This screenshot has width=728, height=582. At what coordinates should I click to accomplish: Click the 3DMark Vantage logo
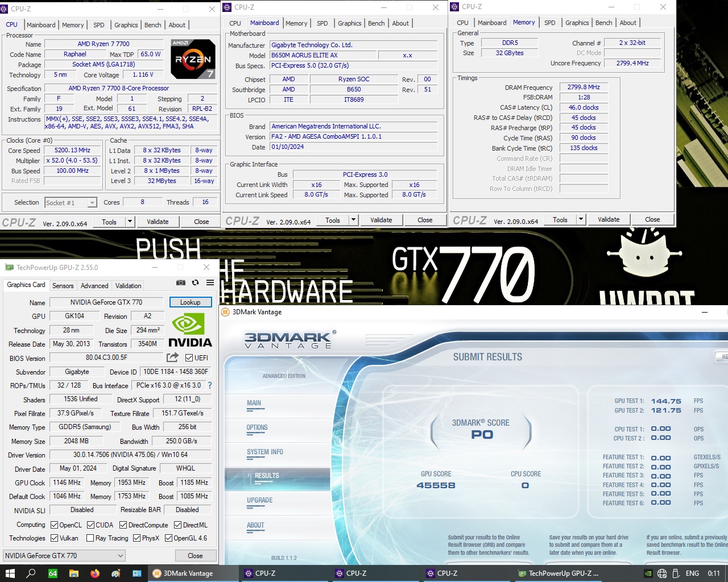click(290, 340)
